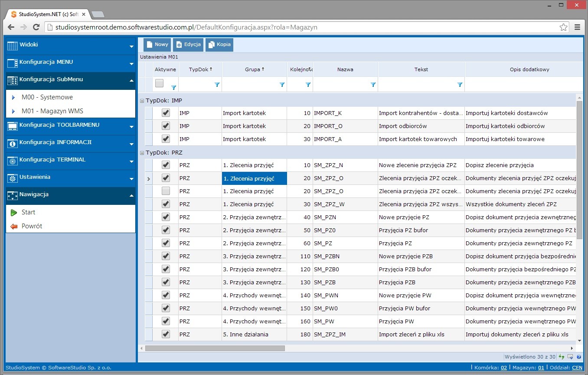
Task: Uncheck Aktywne for the SM_ZPZ_IM row
Action: point(166,334)
